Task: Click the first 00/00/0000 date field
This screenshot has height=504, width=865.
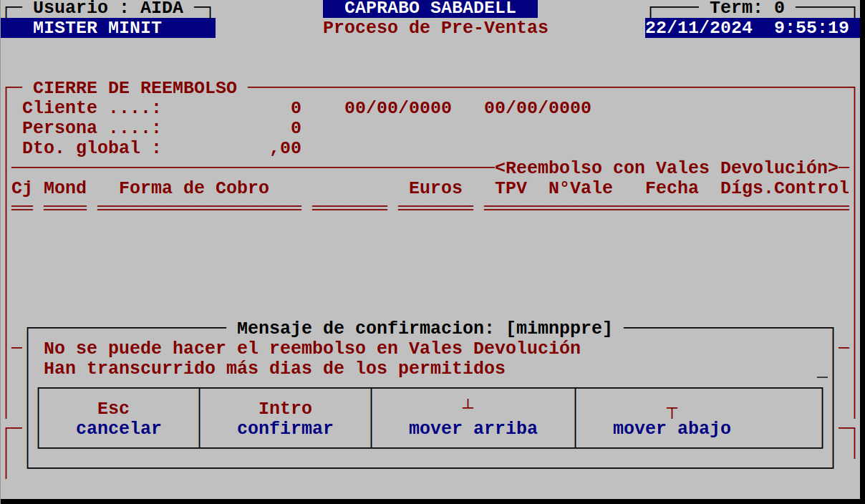Action: tap(399, 107)
